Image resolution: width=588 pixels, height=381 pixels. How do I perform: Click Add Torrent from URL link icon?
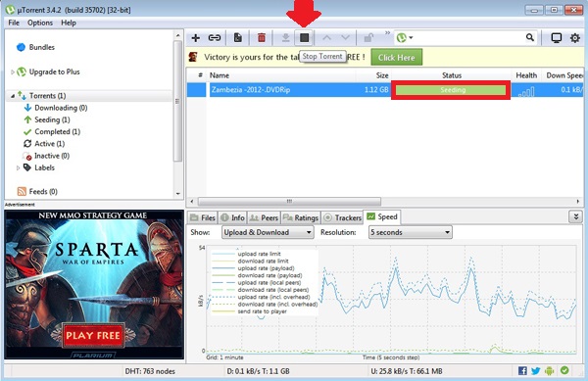coord(214,38)
